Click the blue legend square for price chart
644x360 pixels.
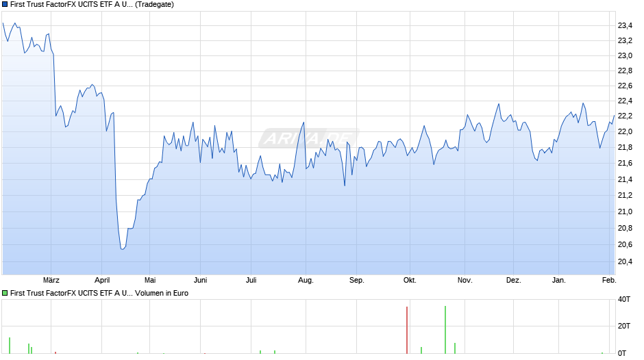5,5
